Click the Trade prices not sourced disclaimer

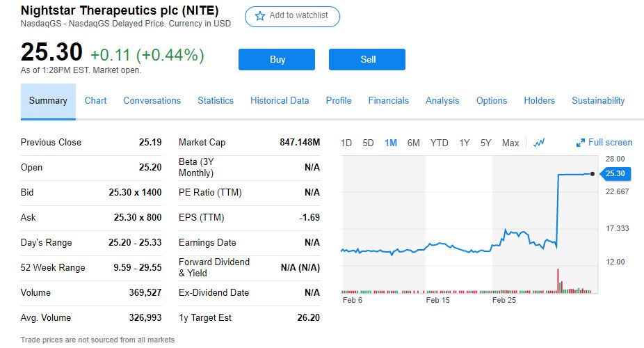tap(98, 340)
